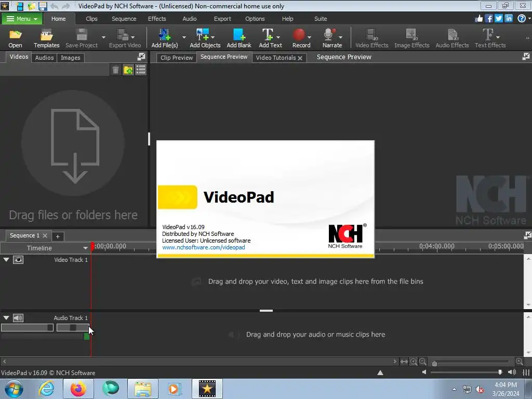Undock the bin panel with the pop-out icon
Screen dimensions: 532x399
point(141,57)
